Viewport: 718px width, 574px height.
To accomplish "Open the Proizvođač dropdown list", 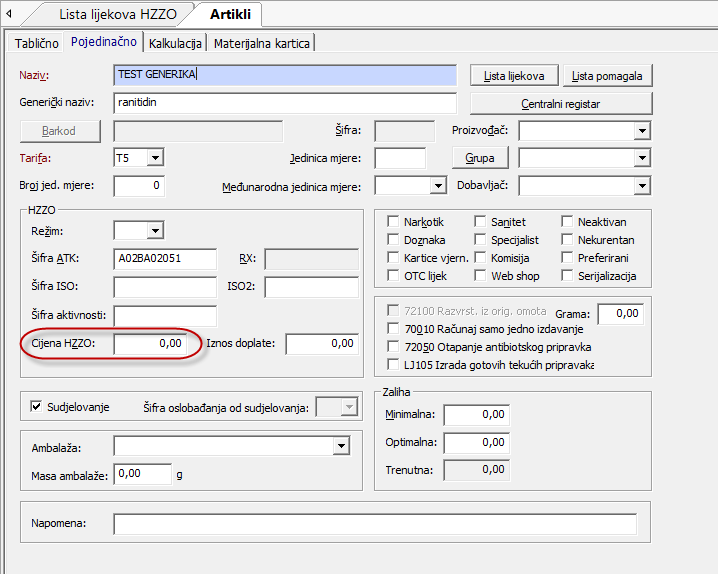I will point(642,131).
